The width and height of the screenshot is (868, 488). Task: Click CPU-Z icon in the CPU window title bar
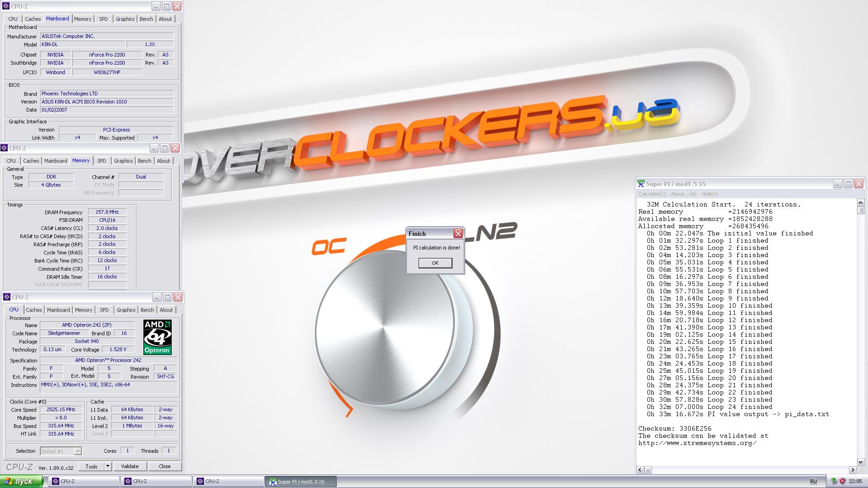point(7,297)
